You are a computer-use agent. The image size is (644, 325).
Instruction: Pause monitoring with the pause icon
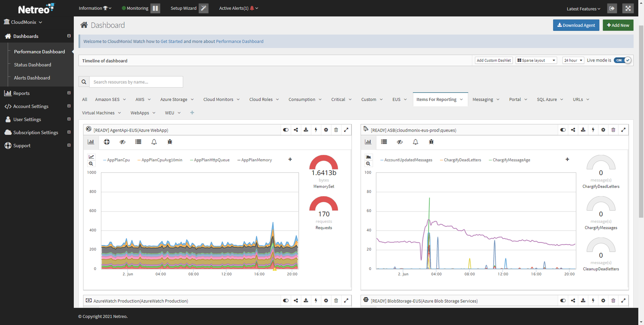[155, 8]
